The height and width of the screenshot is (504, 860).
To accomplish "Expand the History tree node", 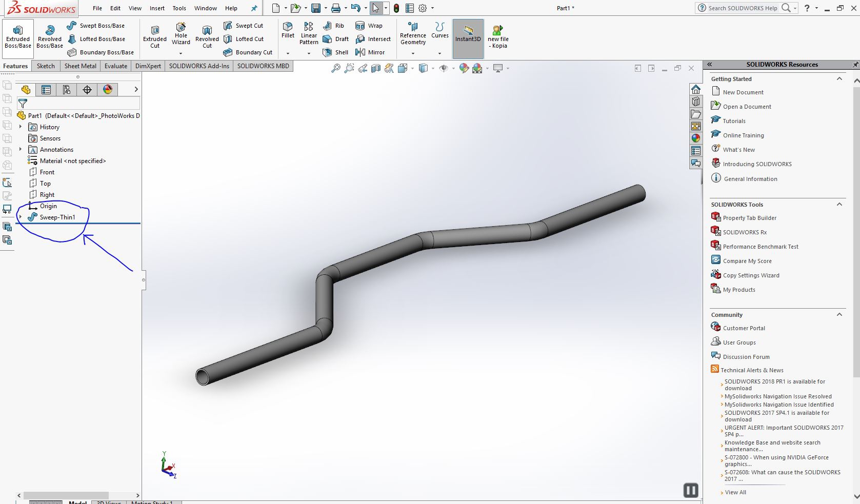I will click(21, 127).
